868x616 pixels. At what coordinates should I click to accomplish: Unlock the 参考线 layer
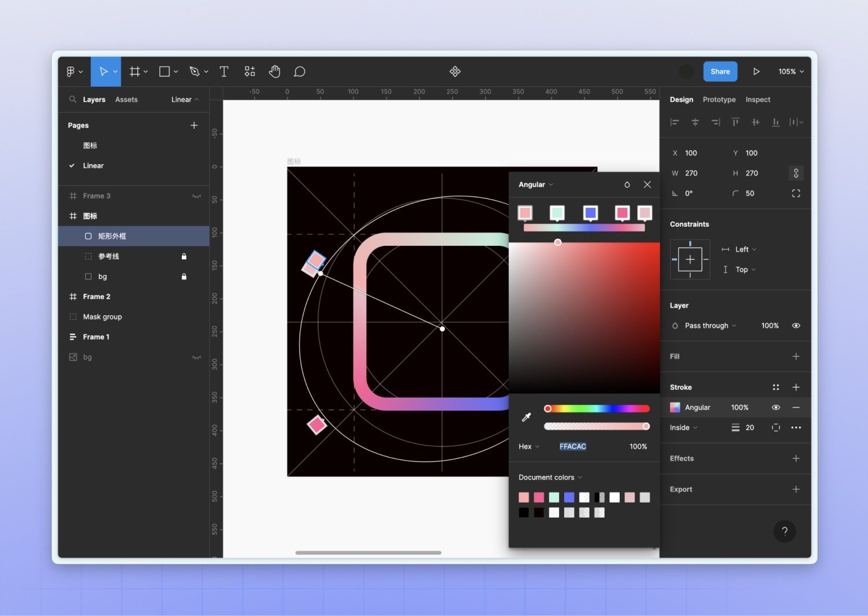[x=184, y=257]
